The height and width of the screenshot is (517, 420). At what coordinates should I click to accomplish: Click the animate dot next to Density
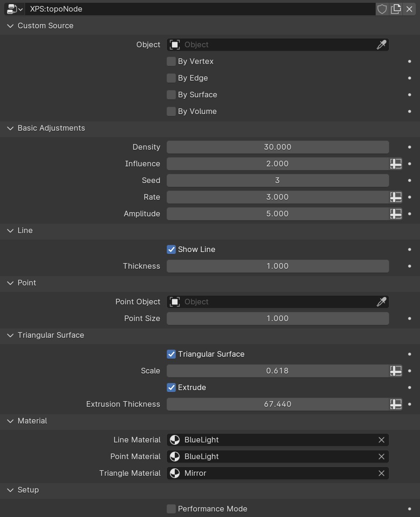409,147
